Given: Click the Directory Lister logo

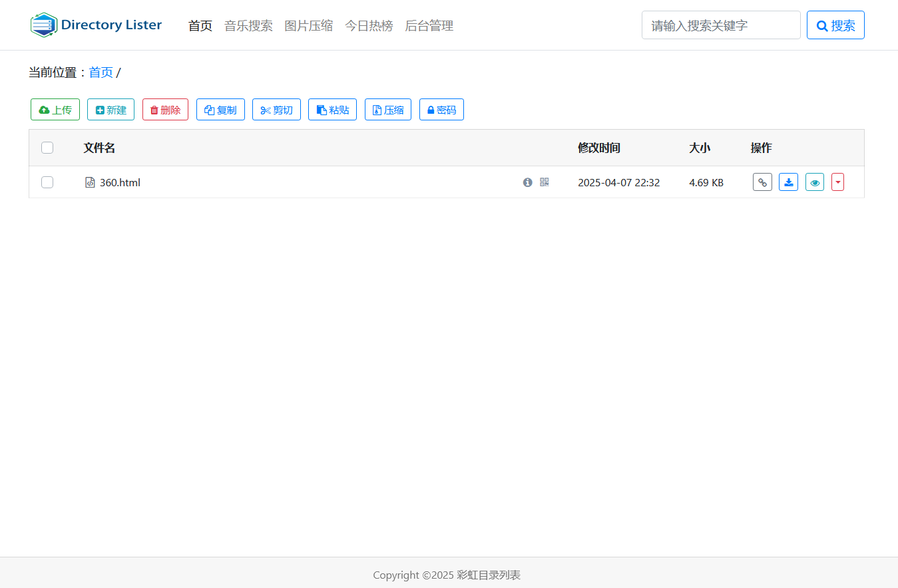Looking at the screenshot, I should point(96,25).
